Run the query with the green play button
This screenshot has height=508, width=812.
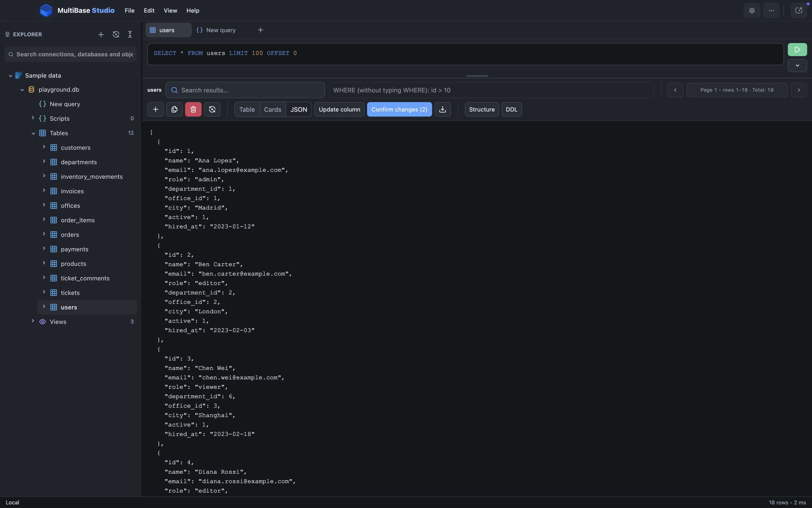click(797, 49)
